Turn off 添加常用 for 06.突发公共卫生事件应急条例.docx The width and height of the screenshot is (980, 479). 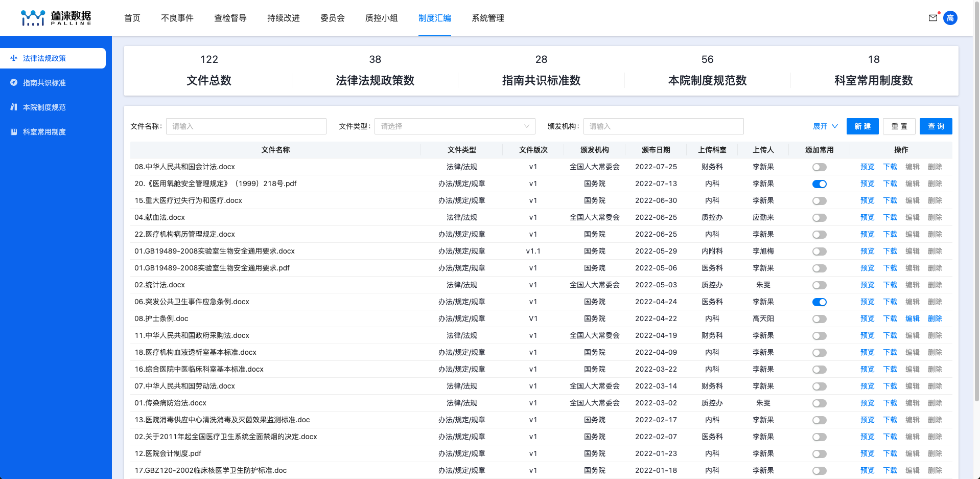point(820,302)
